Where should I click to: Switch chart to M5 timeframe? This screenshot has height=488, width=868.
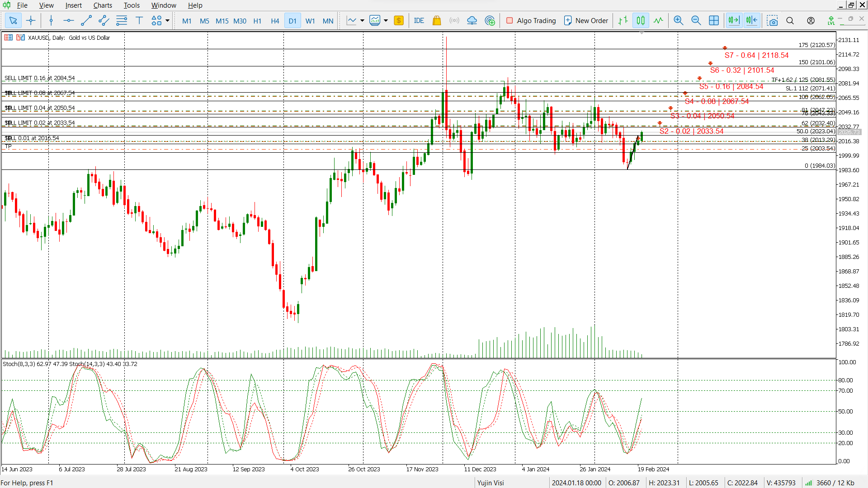click(204, 21)
